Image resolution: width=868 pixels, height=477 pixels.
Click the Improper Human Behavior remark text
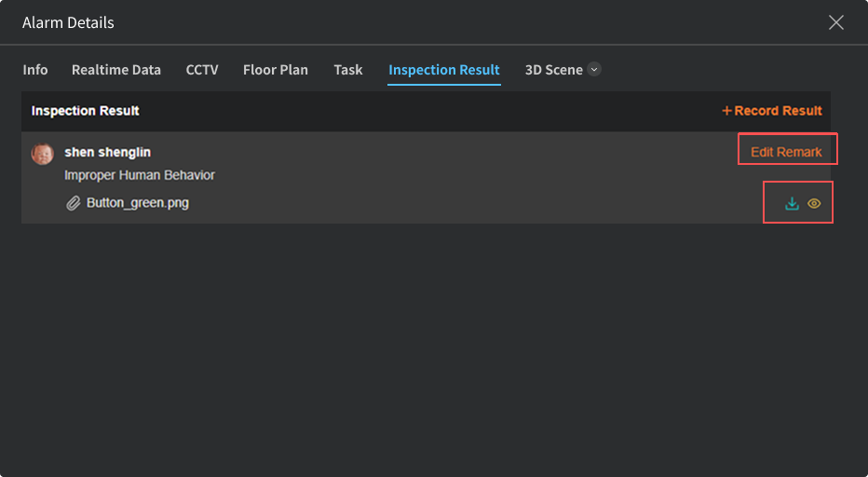[x=140, y=175]
